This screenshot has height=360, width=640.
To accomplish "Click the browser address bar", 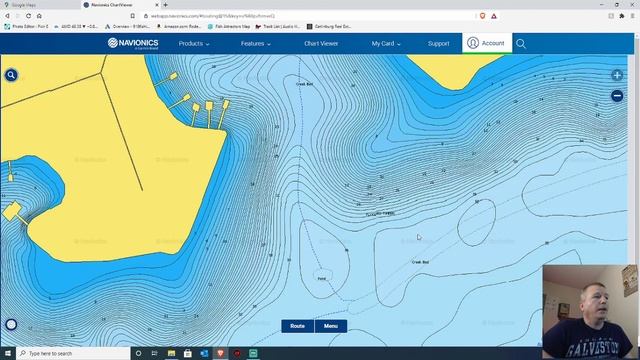I will (308, 16).
